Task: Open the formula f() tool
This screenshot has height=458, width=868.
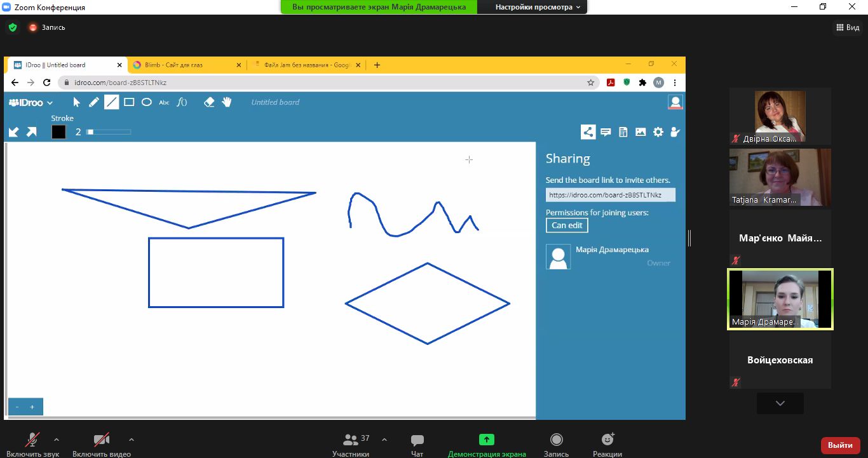Action: click(182, 102)
